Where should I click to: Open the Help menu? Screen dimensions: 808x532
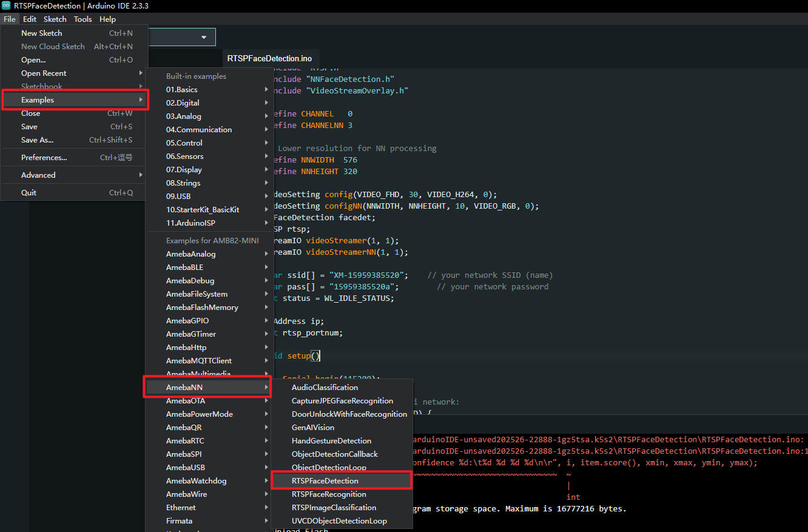point(107,19)
